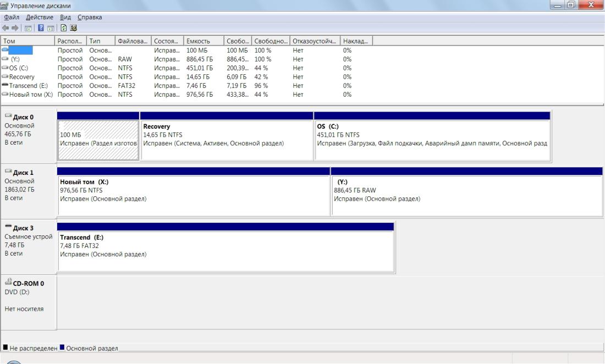This screenshot has width=605, height=364.
Task: Click the Диск 0 disk icon
Action: (8, 115)
